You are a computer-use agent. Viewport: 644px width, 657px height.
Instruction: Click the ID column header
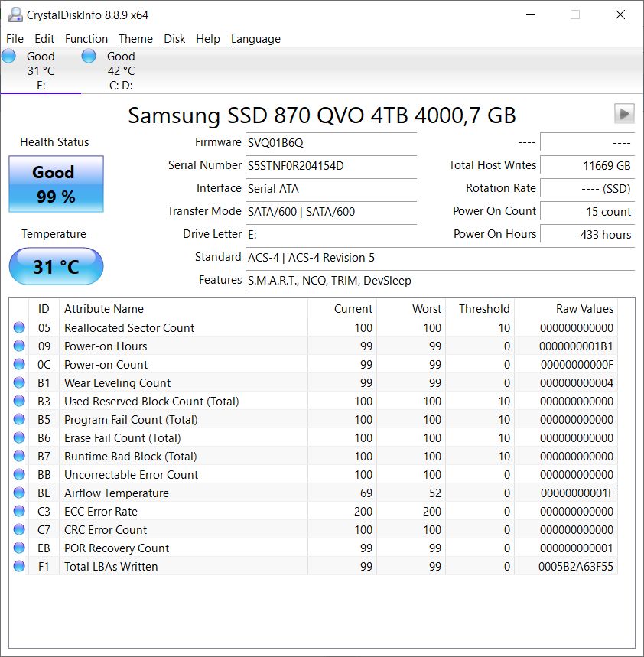pos(44,309)
